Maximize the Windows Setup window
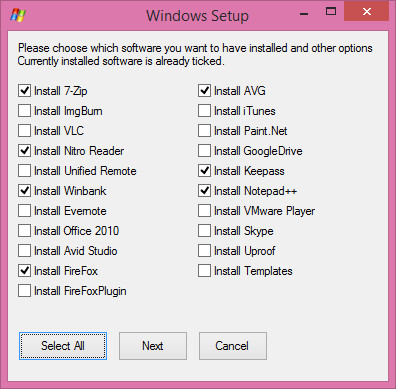396x389 pixels. tap(331, 12)
